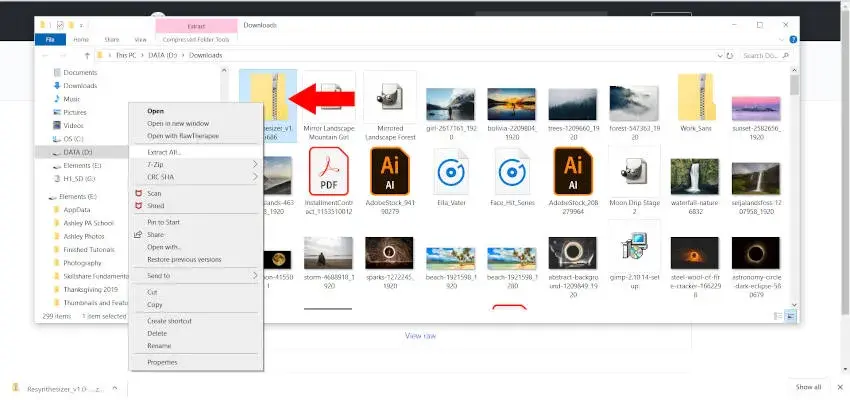Click DATA (D:) in the address breadcrumb
850x400 pixels.
click(x=162, y=55)
